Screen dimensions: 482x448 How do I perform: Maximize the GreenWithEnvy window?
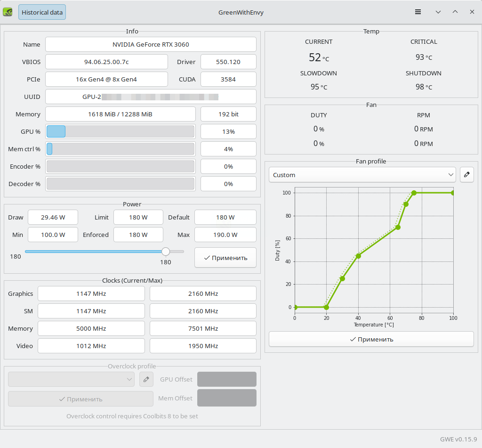coord(455,12)
